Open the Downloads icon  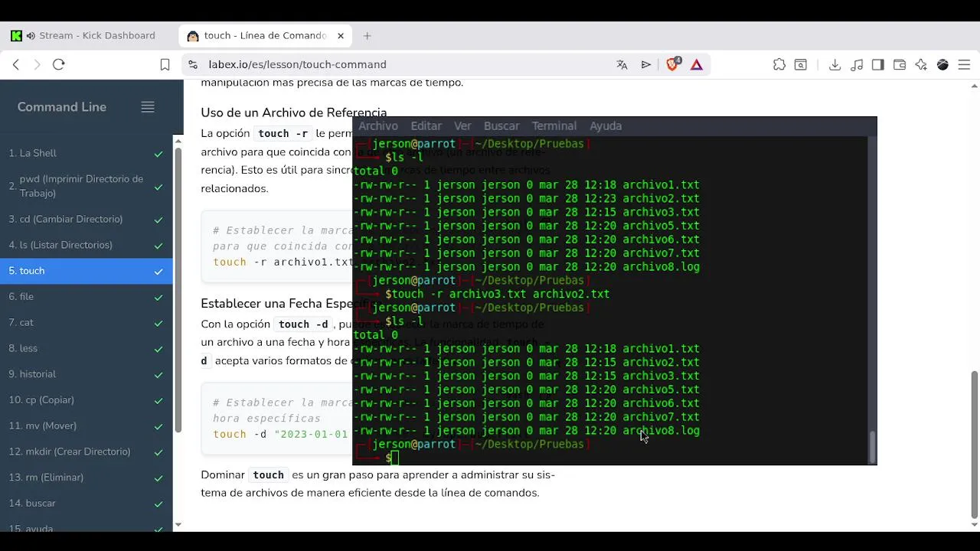click(835, 65)
